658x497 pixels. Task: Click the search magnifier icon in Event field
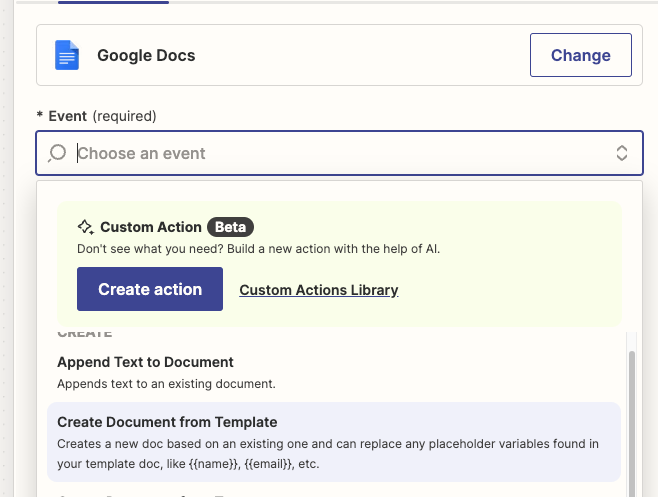click(x=57, y=153)
